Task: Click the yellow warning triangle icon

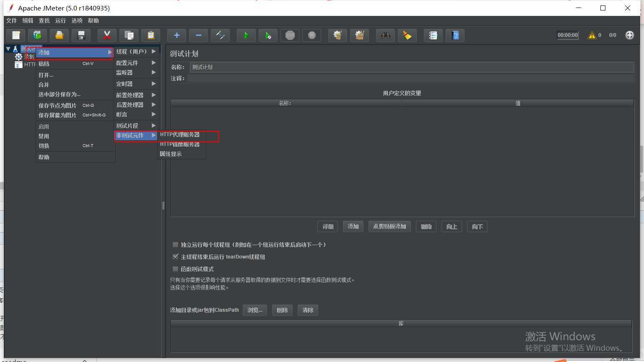Action: pos(592,35)
